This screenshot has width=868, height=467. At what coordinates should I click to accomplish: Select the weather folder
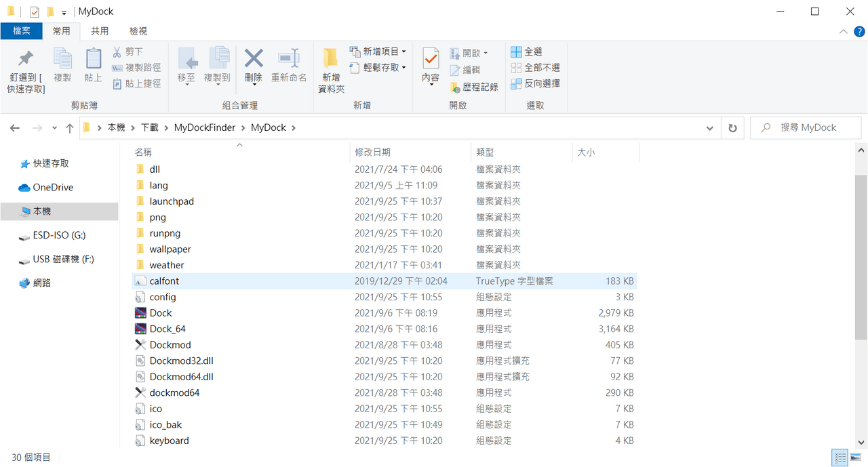(x=167, y=265)
